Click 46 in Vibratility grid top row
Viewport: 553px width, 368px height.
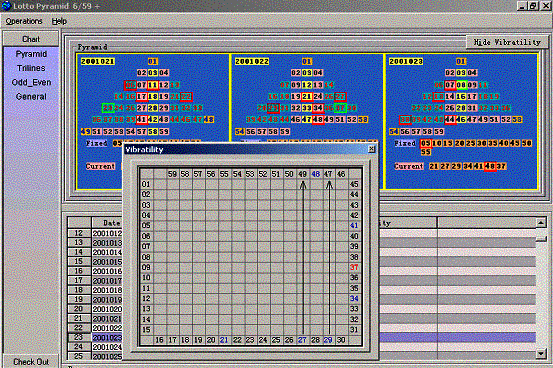(341, 174)
